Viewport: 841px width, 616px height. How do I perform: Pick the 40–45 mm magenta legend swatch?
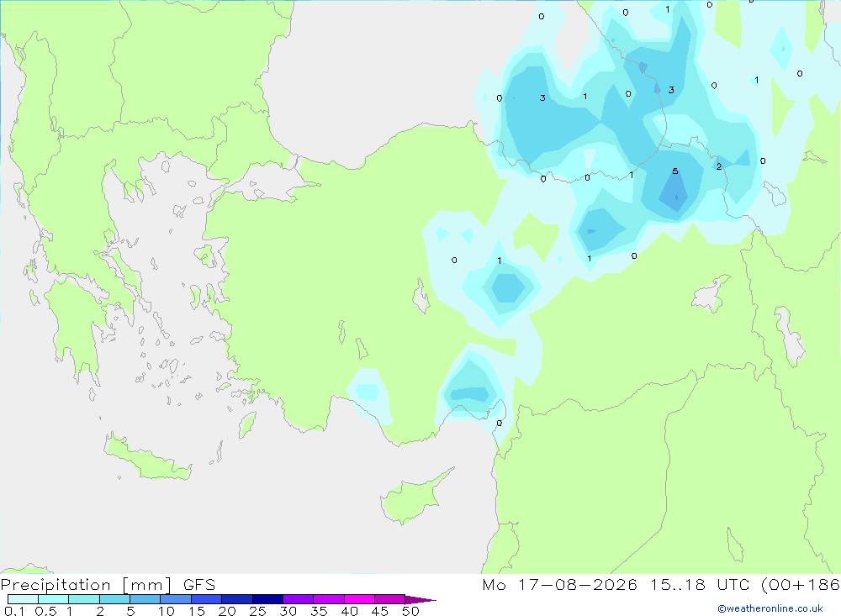[x=359, y=599]
